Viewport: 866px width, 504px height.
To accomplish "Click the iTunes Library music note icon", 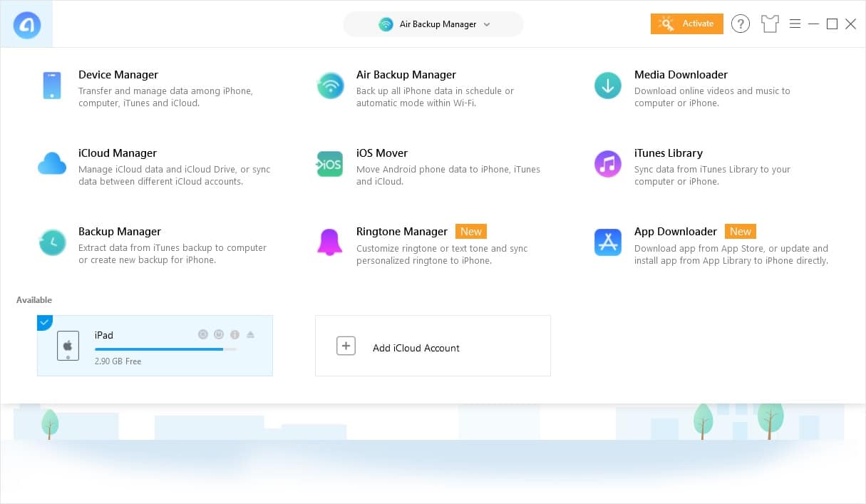I will [608, 164].
